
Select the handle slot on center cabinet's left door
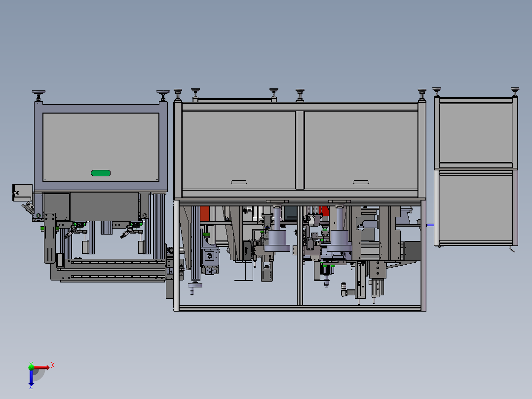coord(239,182)
